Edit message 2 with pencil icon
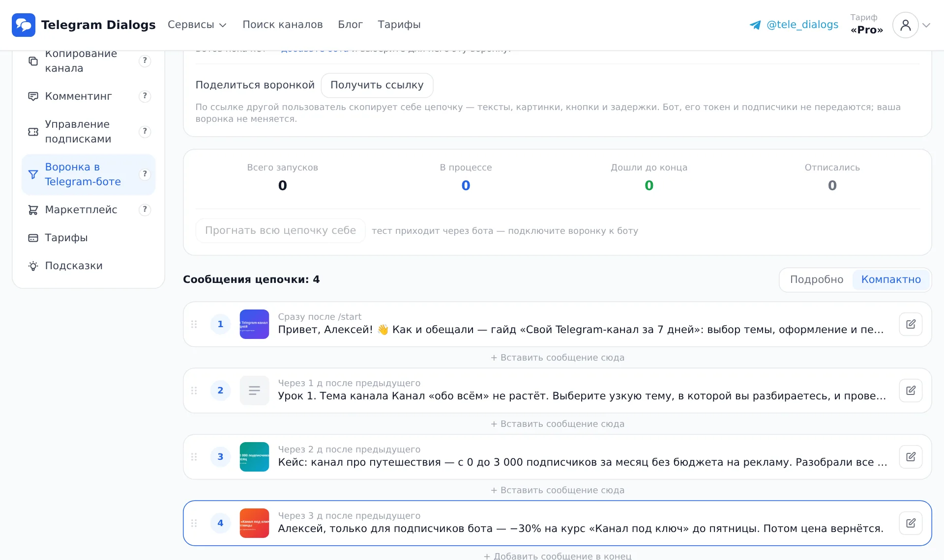 point(911,391)
